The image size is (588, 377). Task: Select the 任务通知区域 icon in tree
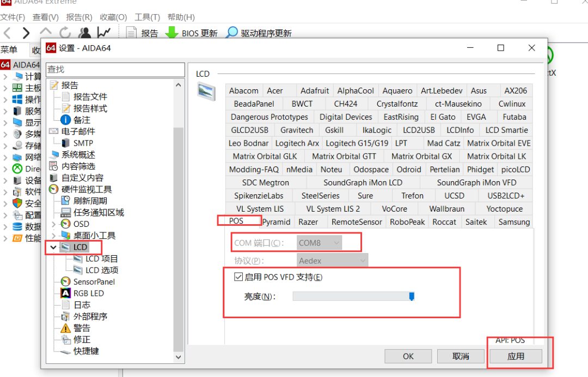tap(66, 213)
